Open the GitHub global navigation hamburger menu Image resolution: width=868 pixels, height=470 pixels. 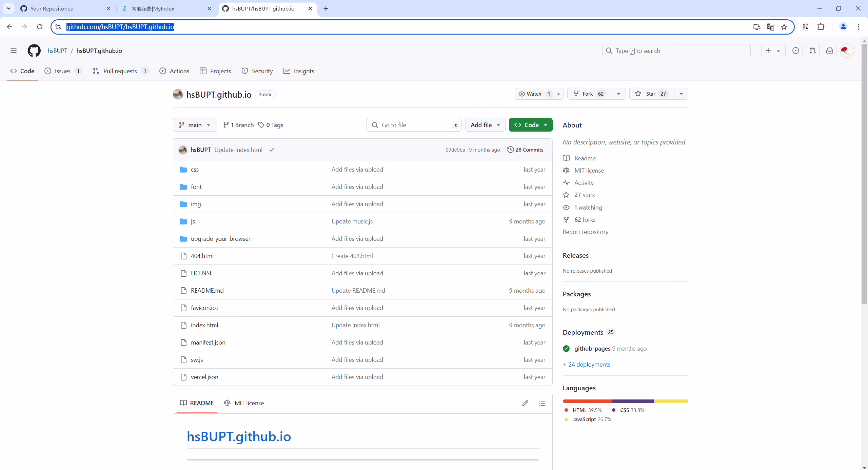[14, 51]
